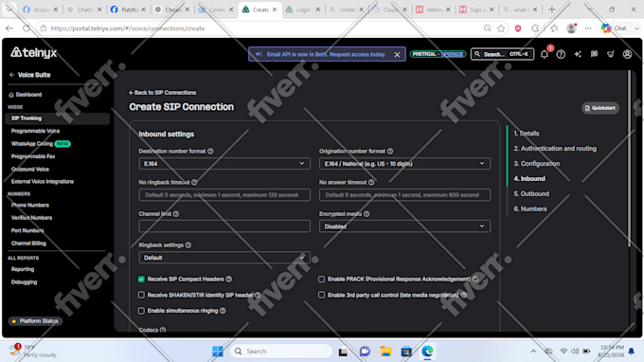Click the Telnyx logo

pyautogui.click(x=34, y=53)
